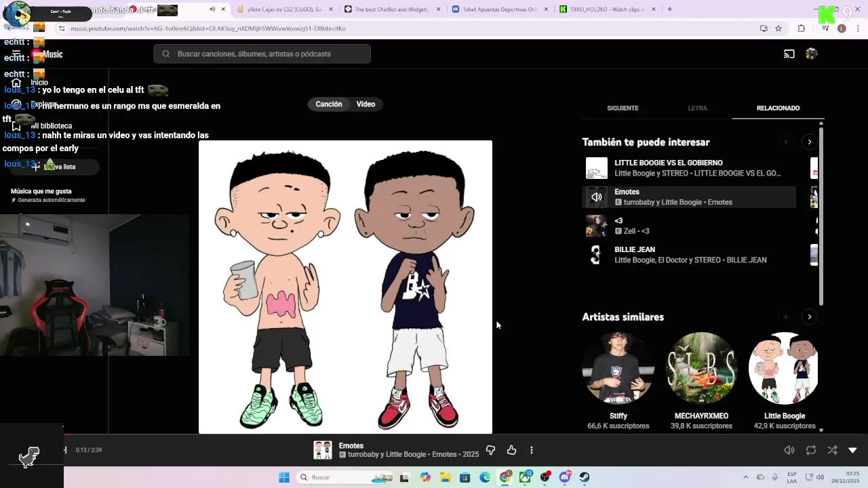The height and width of the screenshot is (488, 868).
Task: Switch to 1xbet Apuestas Deportivas tab
Action: [500, 9]
